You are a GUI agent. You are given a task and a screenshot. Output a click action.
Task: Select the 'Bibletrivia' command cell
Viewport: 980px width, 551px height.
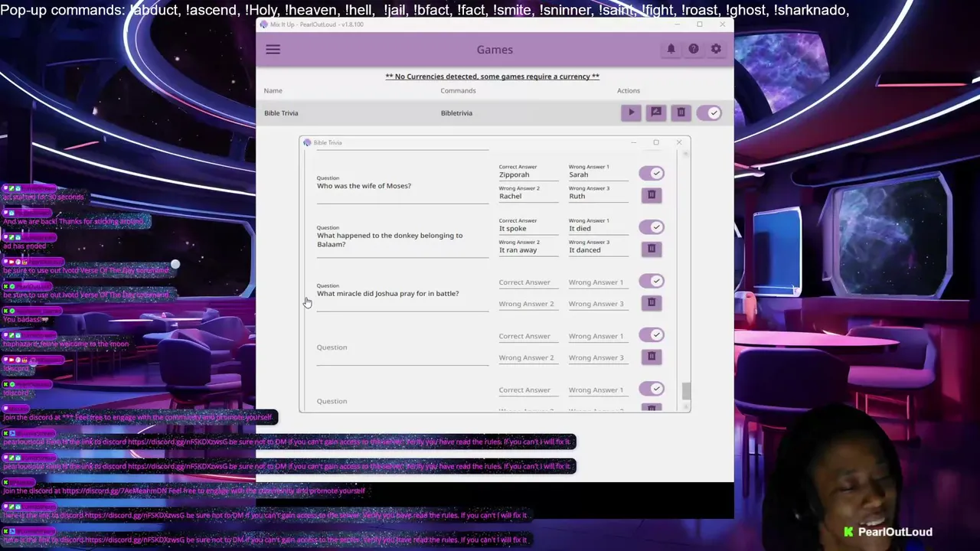[456, 113]
